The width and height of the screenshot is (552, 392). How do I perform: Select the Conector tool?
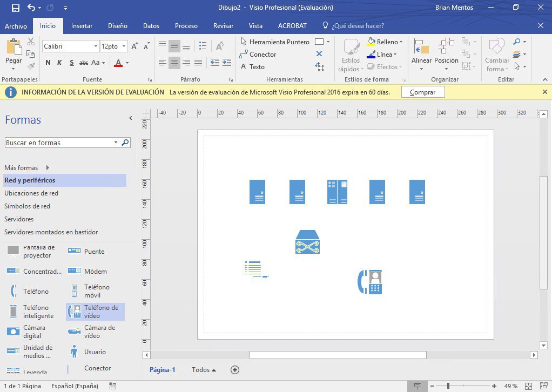[x=258, y=54]
